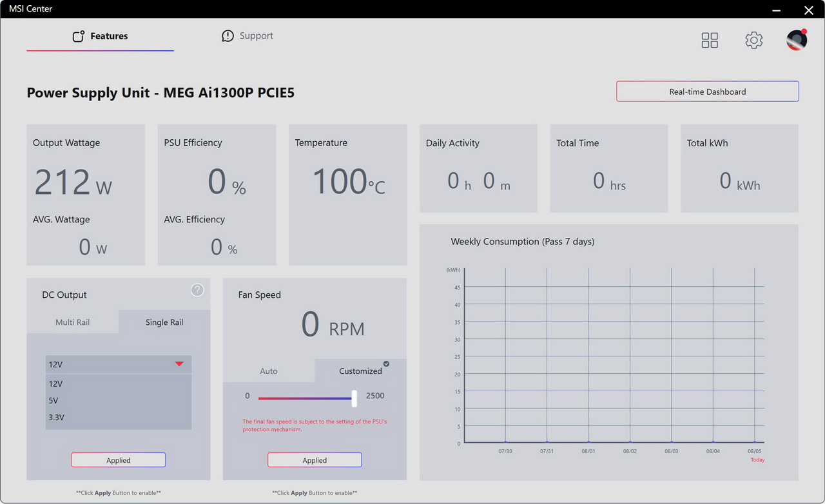
Task: Click the fan speed slider handle
Action: 354,398
